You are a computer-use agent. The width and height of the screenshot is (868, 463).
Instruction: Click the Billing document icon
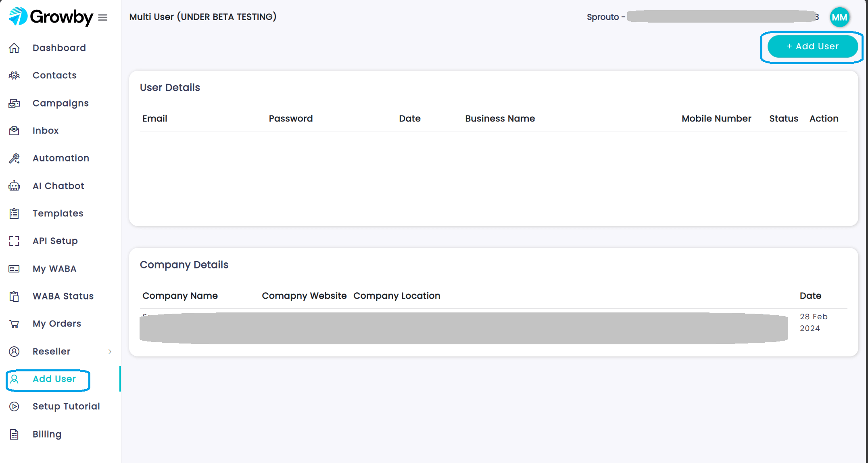[14, 434]
